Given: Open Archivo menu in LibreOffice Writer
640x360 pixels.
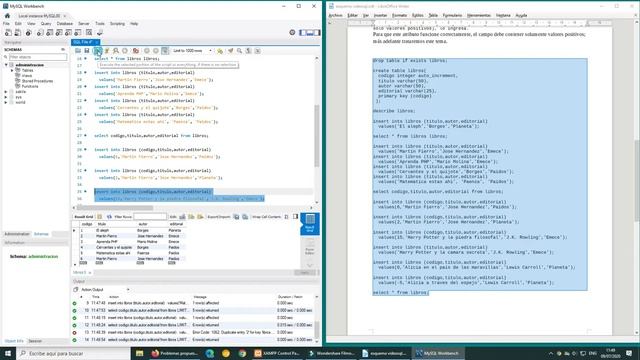Looking at the screenshot, I should pyautogui.click(x=336, y=16).
